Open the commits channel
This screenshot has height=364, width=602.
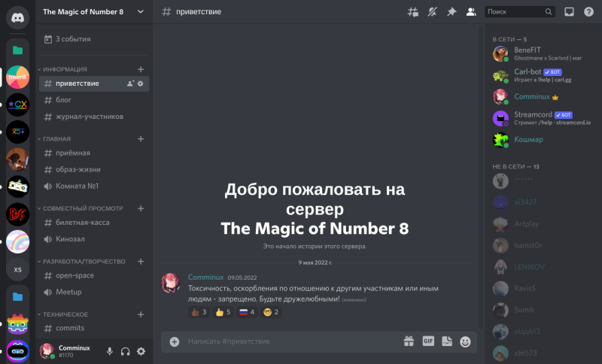click(x=94, y=328)
